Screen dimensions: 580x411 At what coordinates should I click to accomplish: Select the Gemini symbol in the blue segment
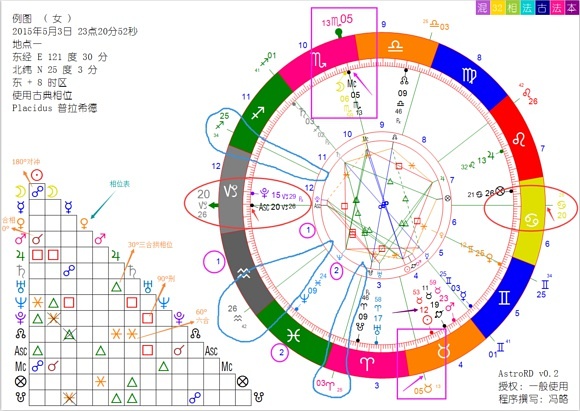(505, 297)
